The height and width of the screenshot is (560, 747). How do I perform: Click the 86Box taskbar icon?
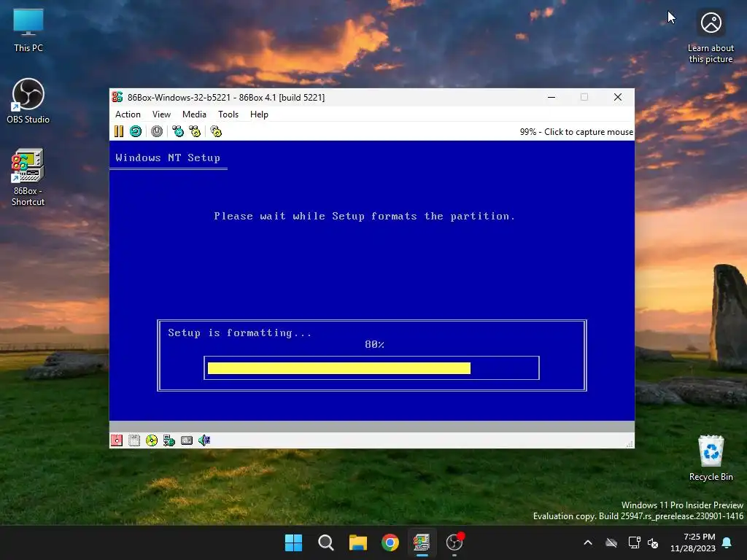[x=422, y=542]
